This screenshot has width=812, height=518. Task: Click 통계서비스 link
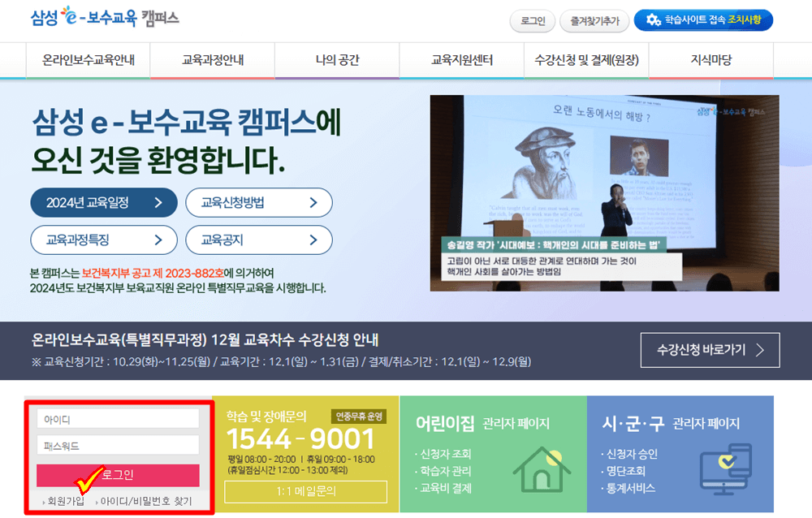(x=631, y=488)
